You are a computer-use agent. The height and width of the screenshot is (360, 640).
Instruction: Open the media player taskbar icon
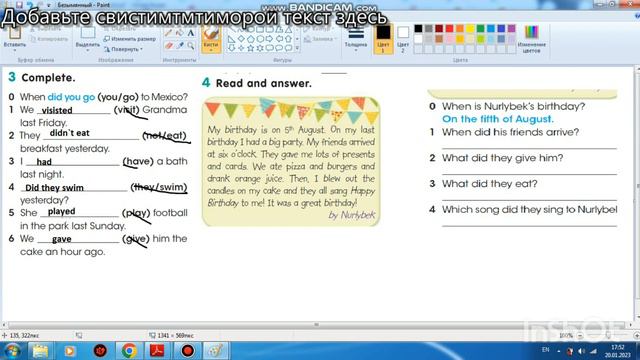tap(69, 351)
